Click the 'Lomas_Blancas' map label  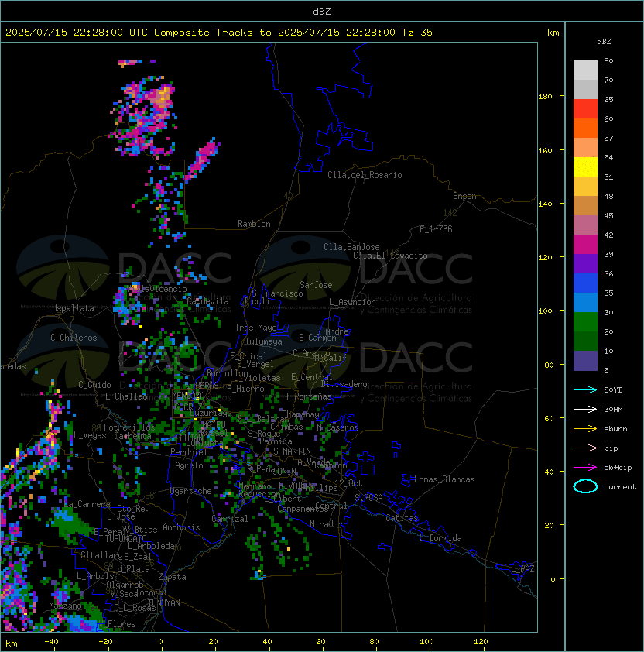tap(444, 479)
